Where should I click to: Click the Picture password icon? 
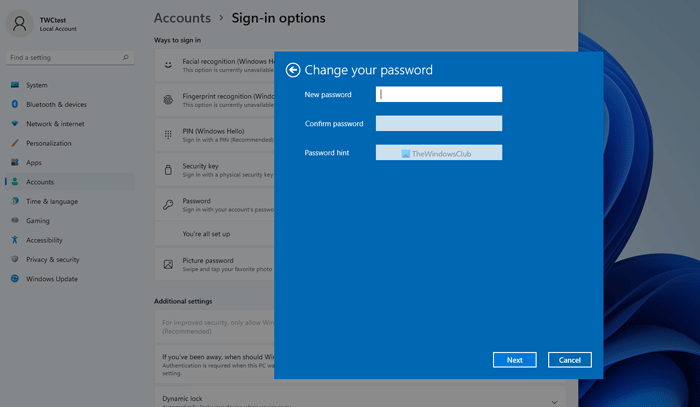point(168,264)
